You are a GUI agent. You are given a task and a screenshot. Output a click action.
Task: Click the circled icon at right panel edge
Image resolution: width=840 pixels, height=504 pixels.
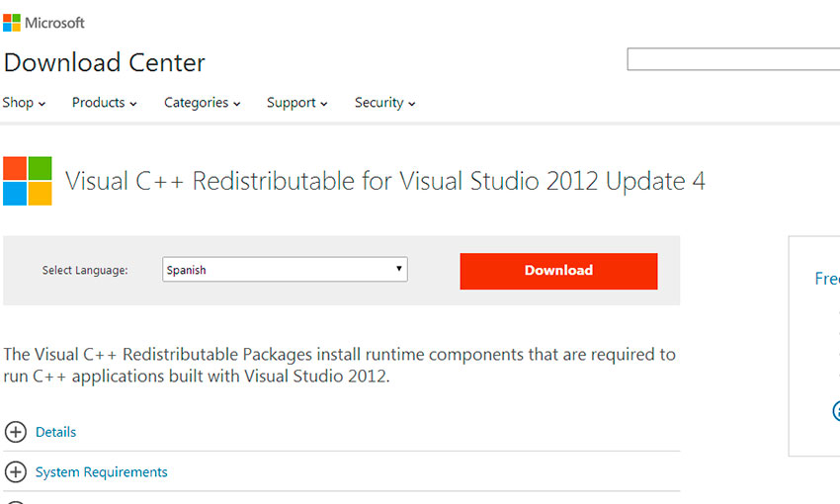(836, 411)
